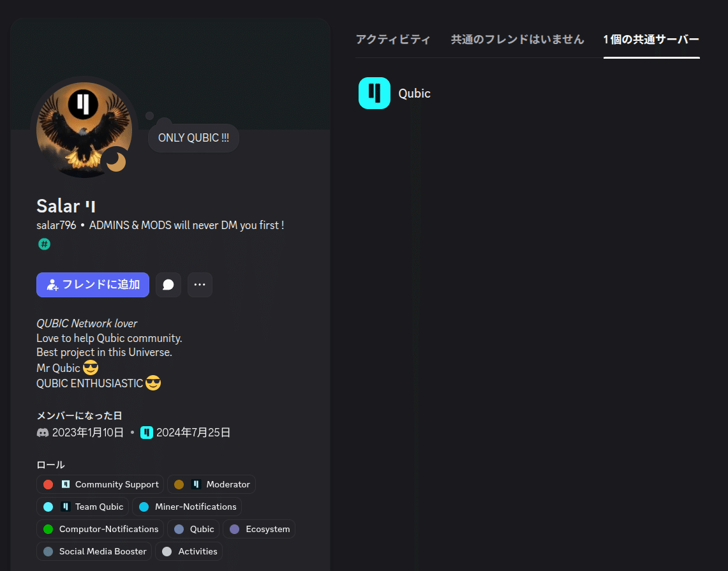
Task: Click the ONLY QUBIC !!! status bubble
Action: pyautogui.click(x=193, y=137)
